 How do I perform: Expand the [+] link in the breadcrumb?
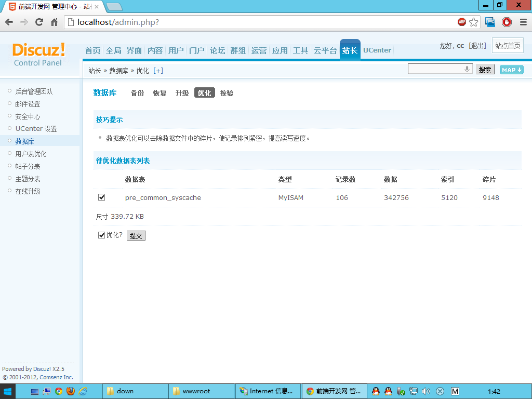[158, 71]
